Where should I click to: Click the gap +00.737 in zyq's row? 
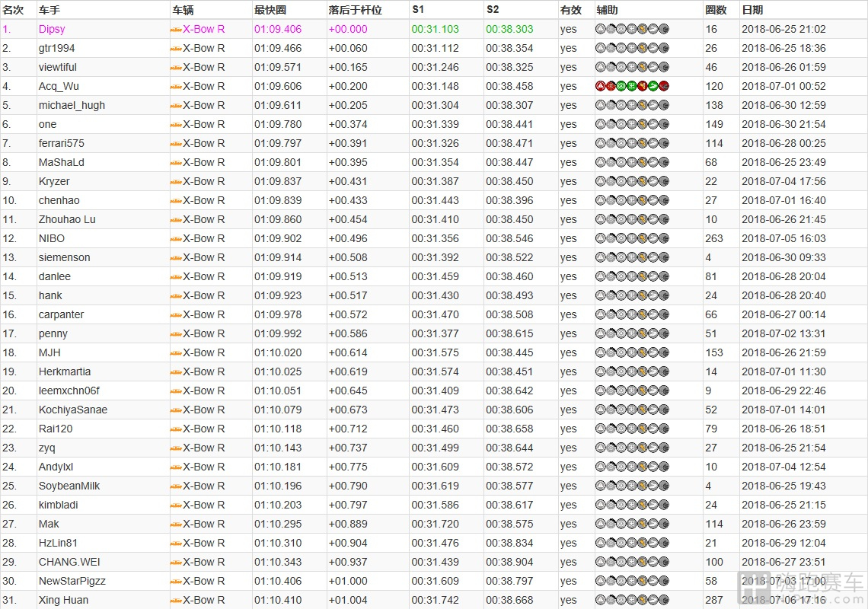[348, 448]
